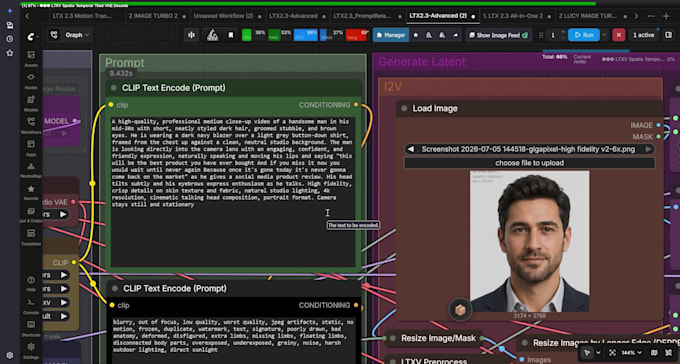The image size is (680, 364).
Task: Open the Help sidebar icon
Action: pyautogui.click(x=31, y=283)
